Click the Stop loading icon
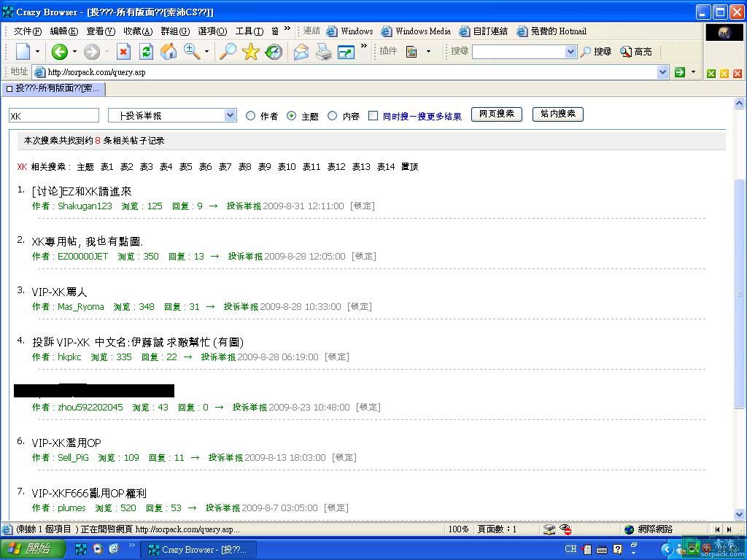This screenshot has height=560, width=747. click(x=123, y=52)
